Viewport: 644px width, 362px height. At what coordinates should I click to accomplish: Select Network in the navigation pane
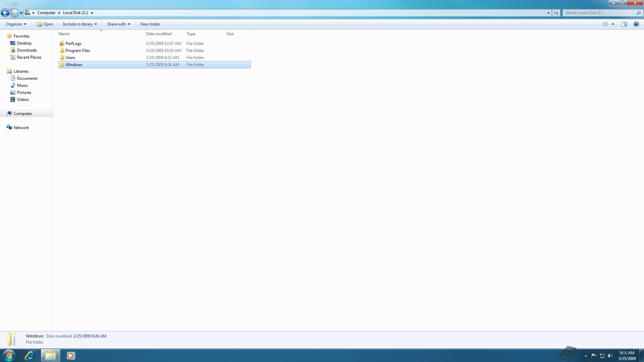(21, 128)
